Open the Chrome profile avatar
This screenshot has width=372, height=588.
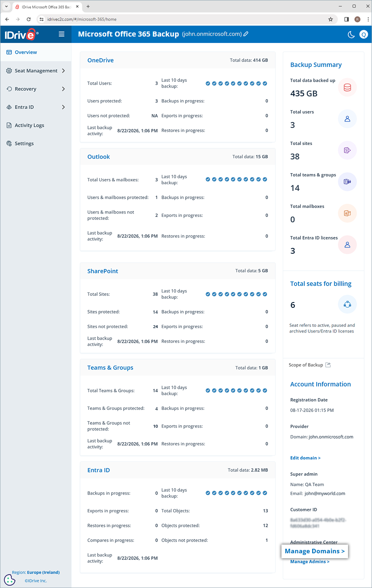point(358,19)
